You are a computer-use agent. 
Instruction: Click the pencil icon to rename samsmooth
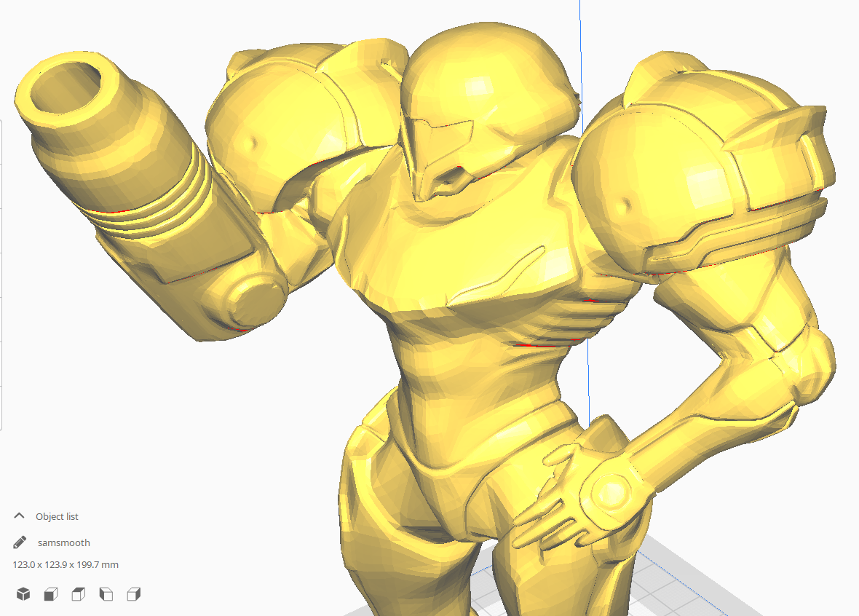pyautogui.click(x=20, y=542)
